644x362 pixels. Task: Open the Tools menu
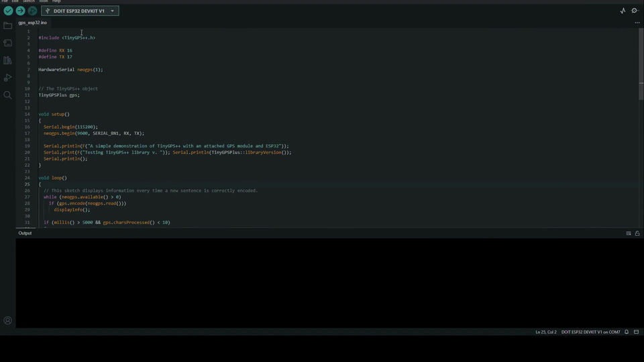tap(44, 1)
